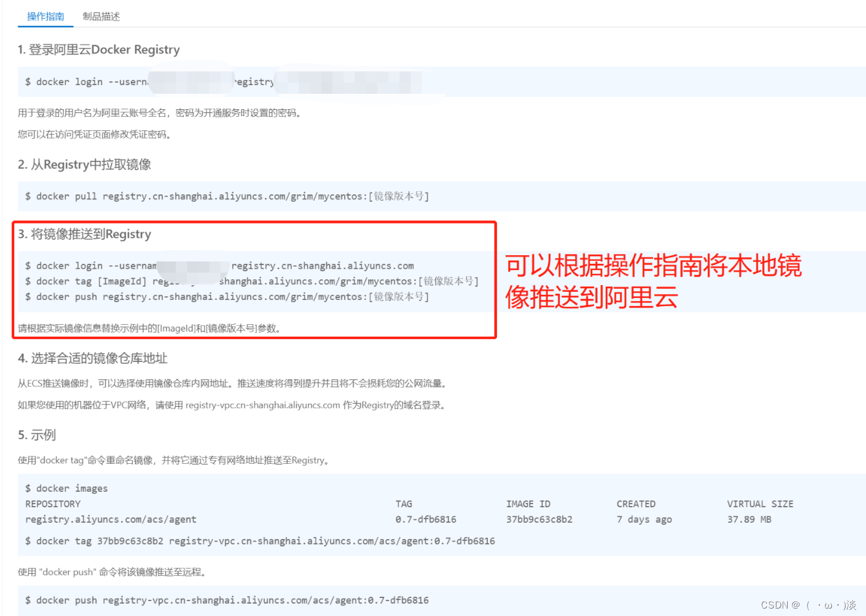
Task: Click the 3. 将镜像推送到Registry heading
Action: 84,234
